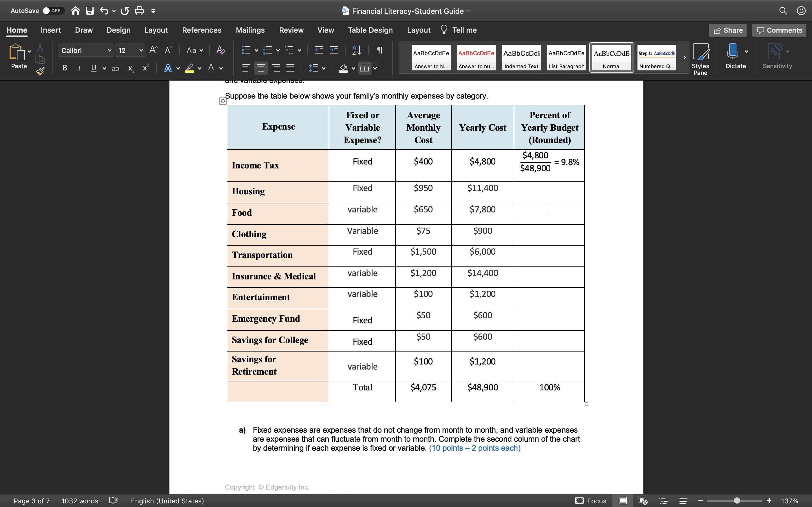Toggle the AutoSave switch
This screenshot has width=812, height=507.
[52, 11]
